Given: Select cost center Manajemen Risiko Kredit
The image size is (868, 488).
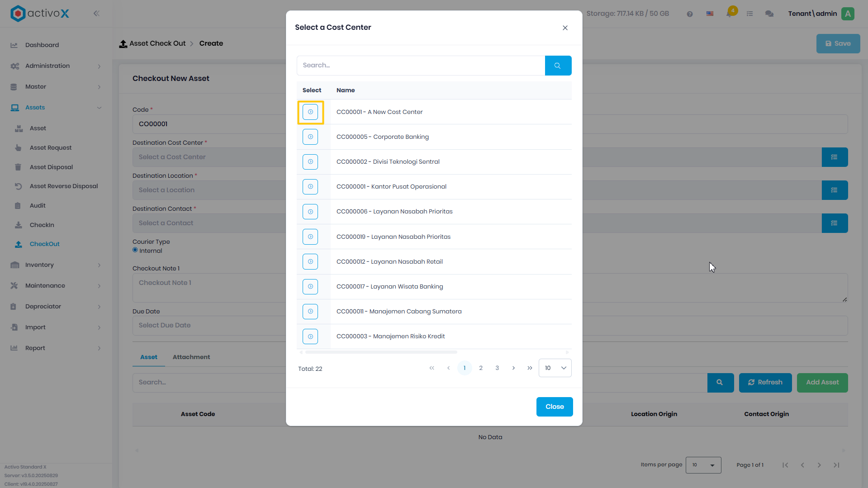Looking at the screenshot, I should click(x=310, y=336).
